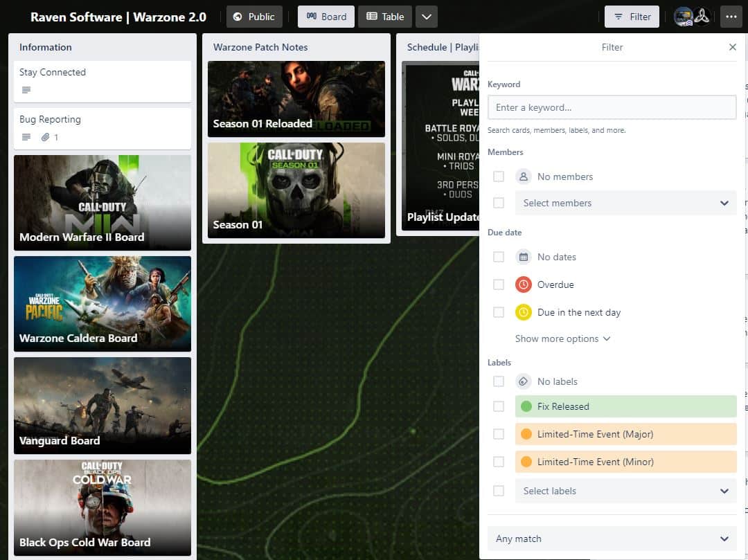748x560 pixels.
Task: Click the No dates calendar icon
Action: (524, 257)
